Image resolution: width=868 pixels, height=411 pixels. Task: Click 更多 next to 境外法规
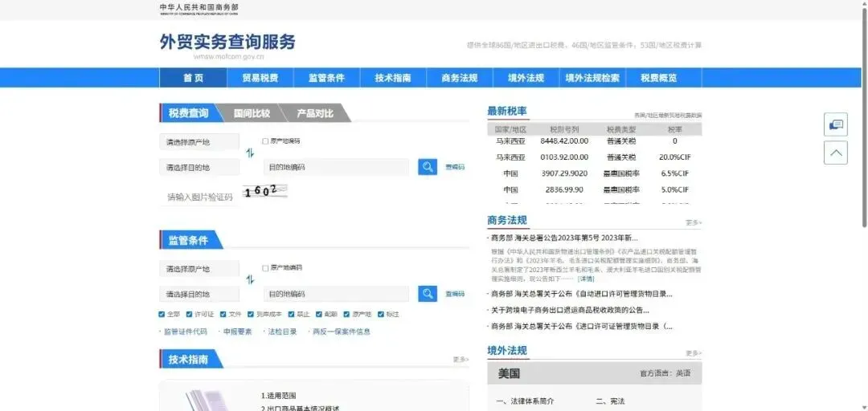[x=694, y=353]
